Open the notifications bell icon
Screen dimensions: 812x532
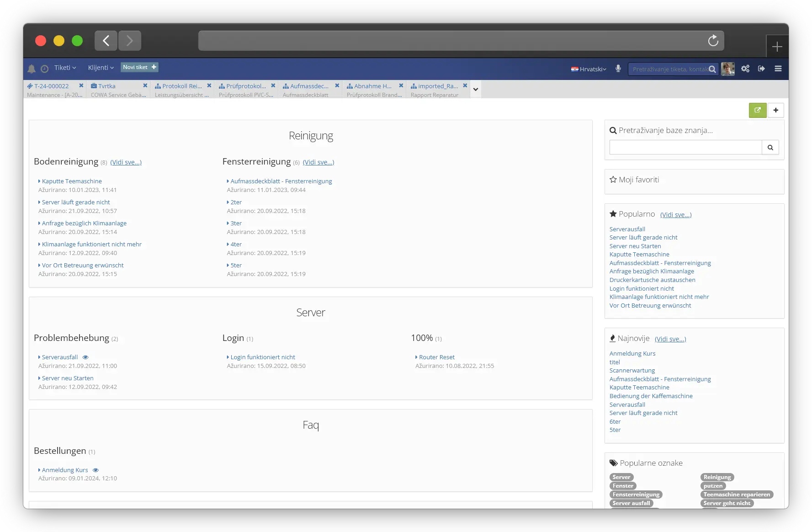(31, 69)
